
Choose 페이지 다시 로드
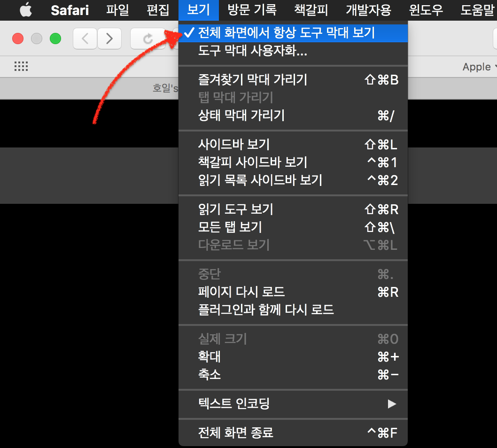coord(293,292)
